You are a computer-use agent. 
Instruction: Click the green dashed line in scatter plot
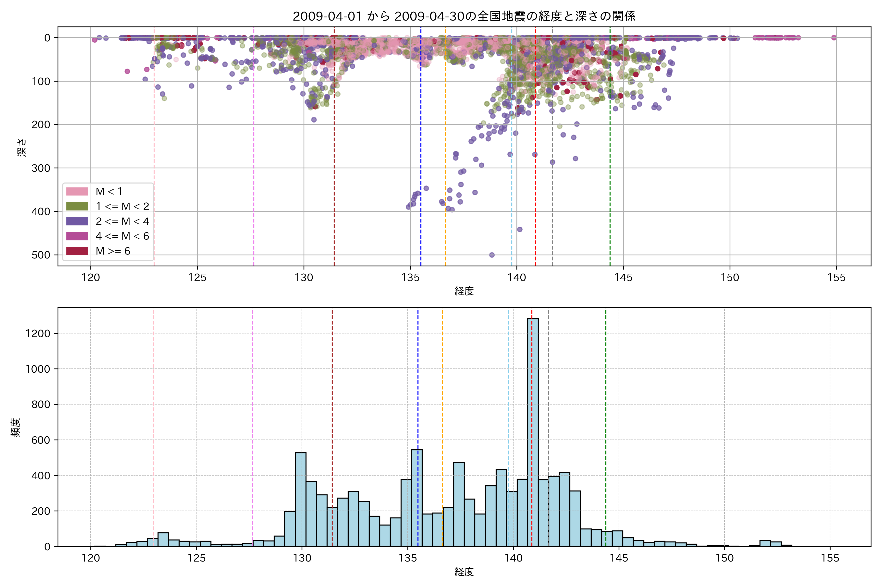610,150
